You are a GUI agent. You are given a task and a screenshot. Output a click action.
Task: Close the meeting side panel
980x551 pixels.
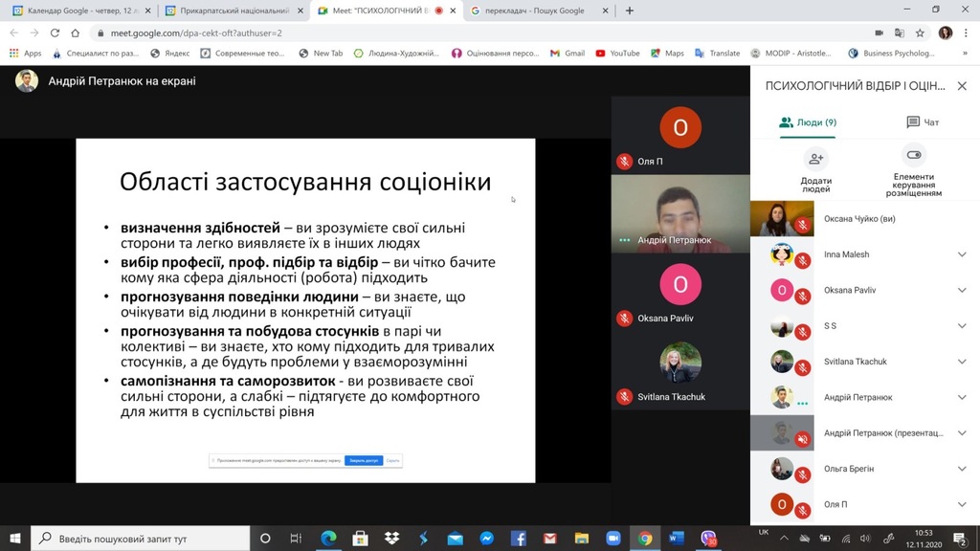[x=962, y=86]
